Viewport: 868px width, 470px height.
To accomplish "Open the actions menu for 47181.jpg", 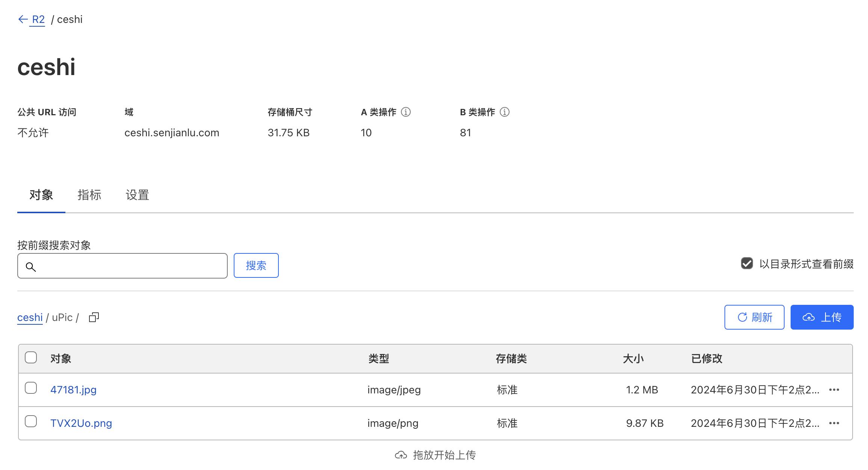I will tap(834, 390).
